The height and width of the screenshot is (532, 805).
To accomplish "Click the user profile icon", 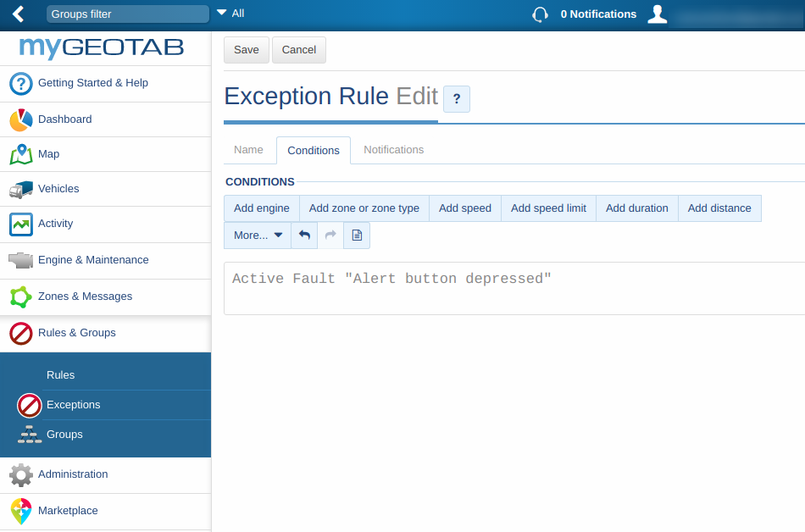I will [657, 14].
